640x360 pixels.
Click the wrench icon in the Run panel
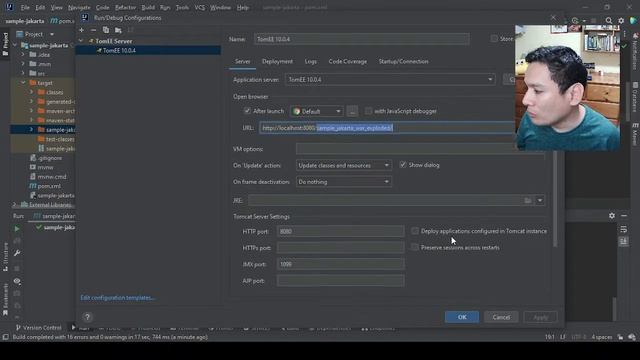(17, 253)
